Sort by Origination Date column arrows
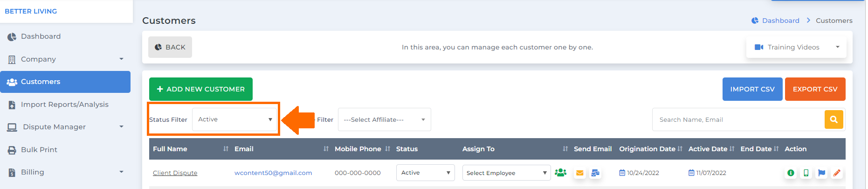Viewport: 868px width, 189px height. (680, 149)
